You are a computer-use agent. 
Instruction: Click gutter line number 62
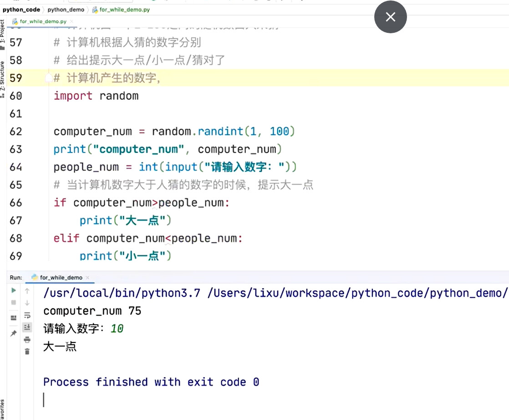pos(15,132)
